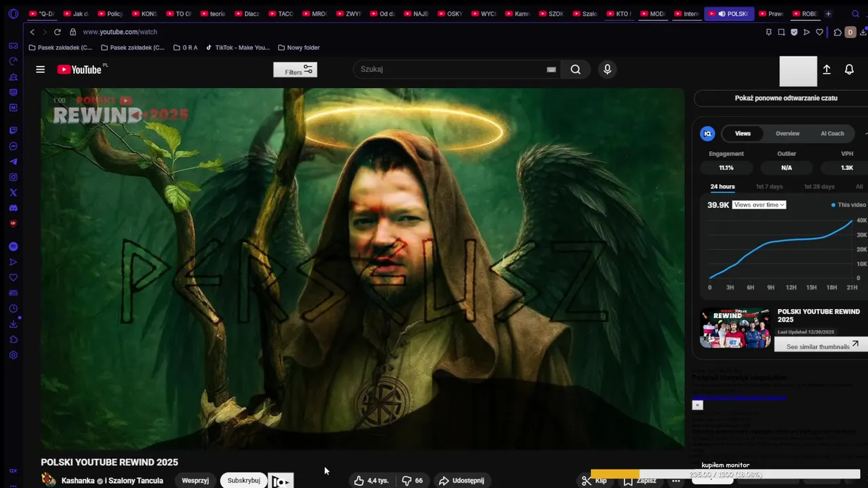Subscribe with the Subskrybuj button
Viewport: 868px width, 488px height.
click(243, 481)
